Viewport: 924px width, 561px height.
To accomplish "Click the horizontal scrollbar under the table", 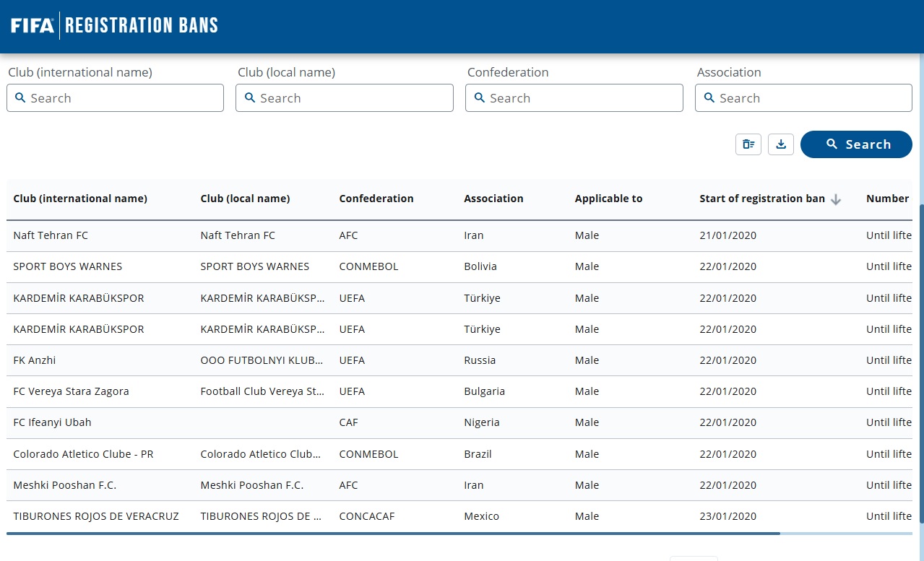I will tap(393, 534).
